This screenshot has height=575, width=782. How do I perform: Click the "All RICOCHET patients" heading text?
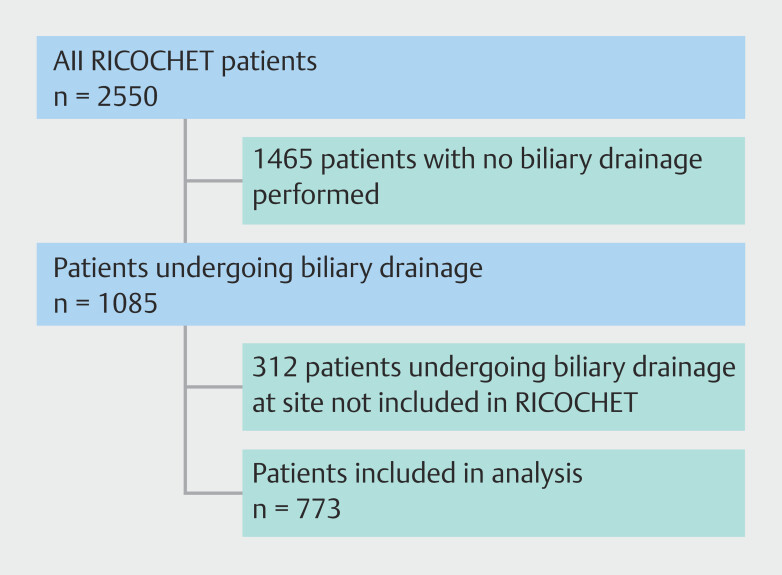(x=185, y=61)
